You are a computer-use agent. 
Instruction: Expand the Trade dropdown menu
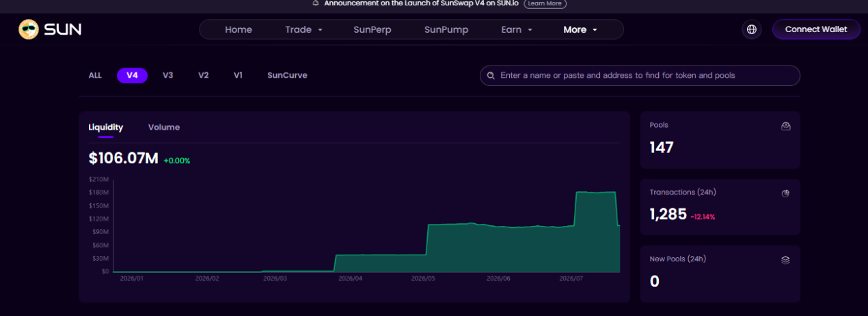[x=303, y=29]
